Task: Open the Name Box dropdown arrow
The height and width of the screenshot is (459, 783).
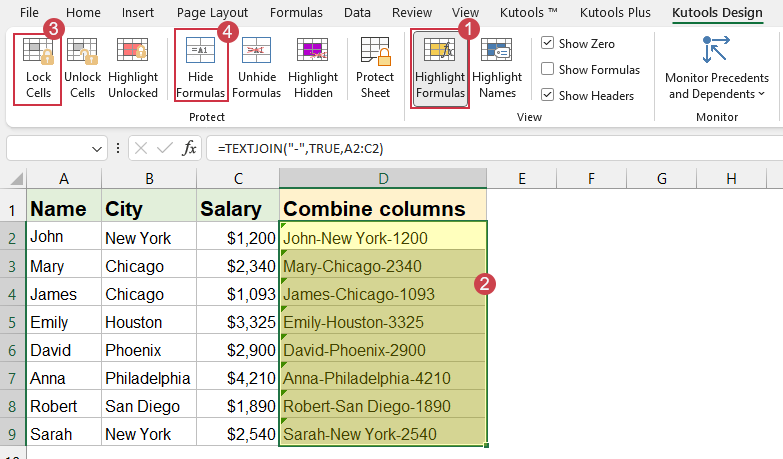Action: click(97, 149)
